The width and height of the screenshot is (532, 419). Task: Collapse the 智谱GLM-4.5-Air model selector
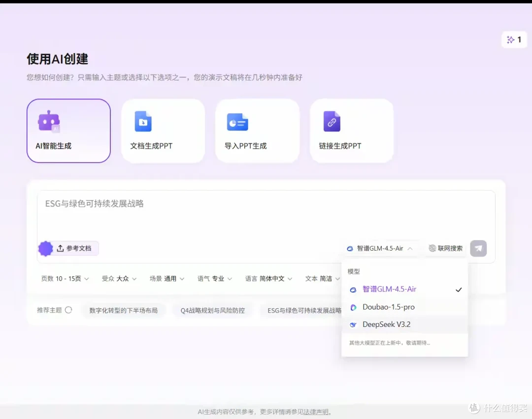point(380,249)
